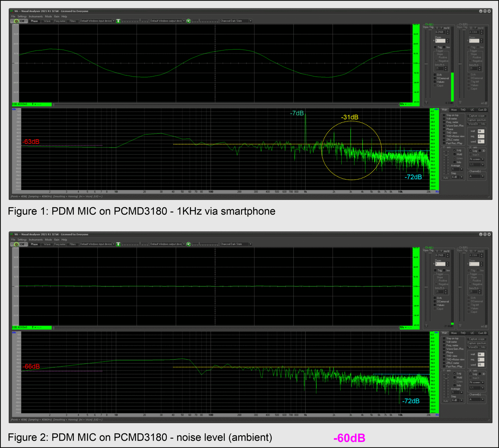
Task: Click the wait input field showing 94
Action: (481, 131)
